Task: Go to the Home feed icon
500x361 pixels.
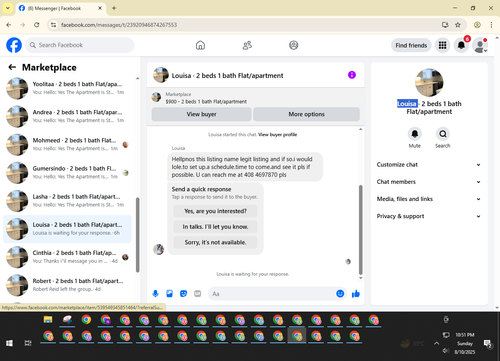Action: pyautogui.click(x=200, y=45)
